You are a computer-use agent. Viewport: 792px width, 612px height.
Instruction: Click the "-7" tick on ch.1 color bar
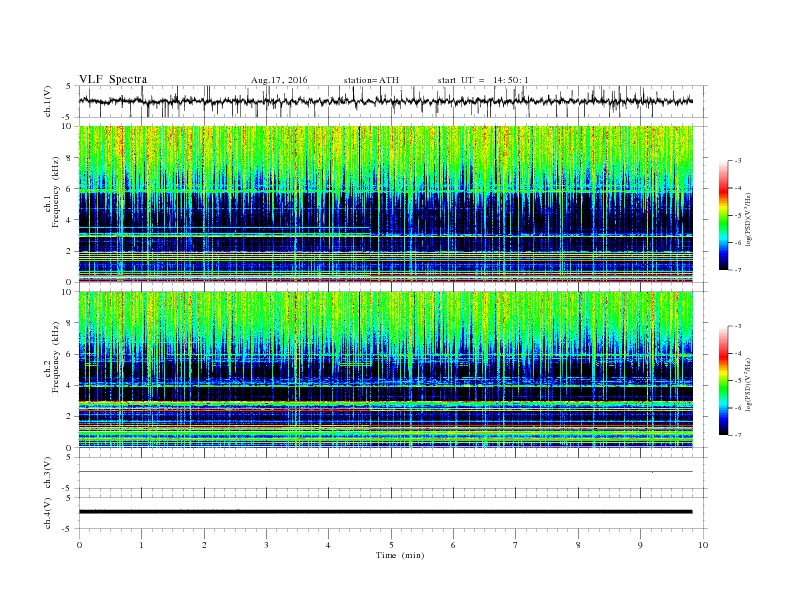point(738,270)
